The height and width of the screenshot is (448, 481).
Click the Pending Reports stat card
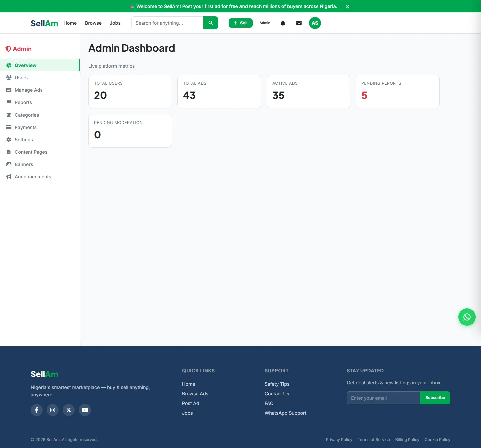click(397, 91)
